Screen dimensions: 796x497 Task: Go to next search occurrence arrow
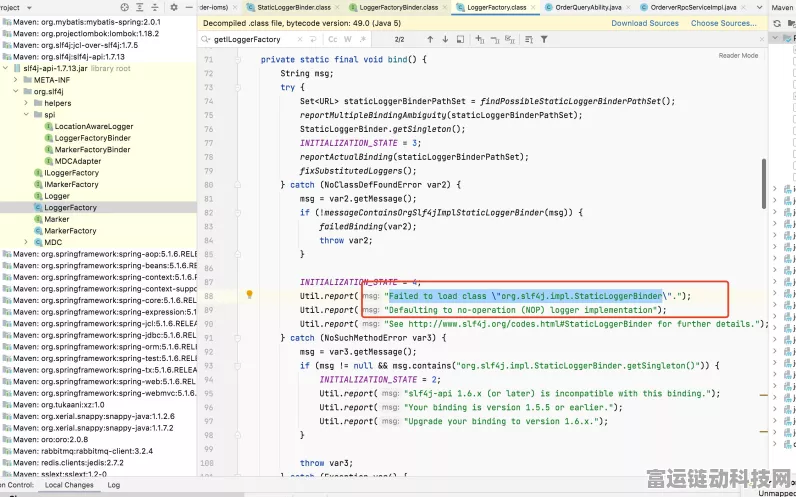445,40
